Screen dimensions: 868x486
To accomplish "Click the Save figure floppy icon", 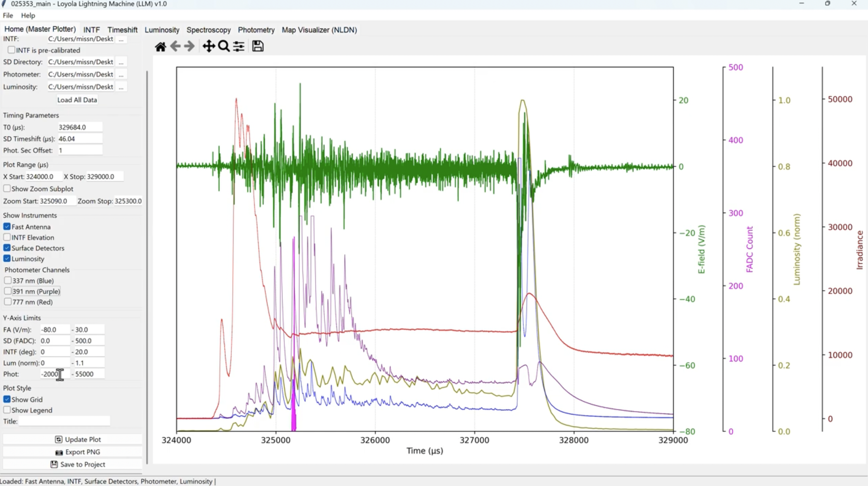I will (x=258, y=46).
